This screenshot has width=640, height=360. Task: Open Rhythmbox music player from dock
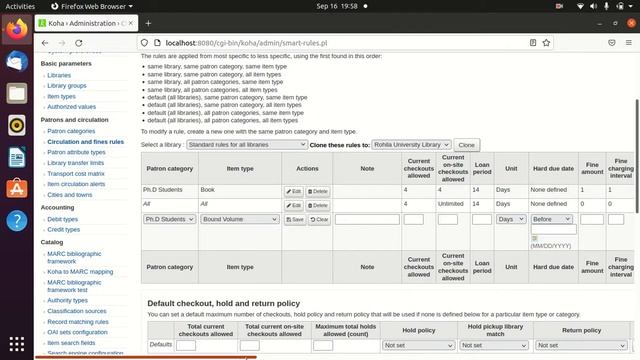tap(17, 125)
